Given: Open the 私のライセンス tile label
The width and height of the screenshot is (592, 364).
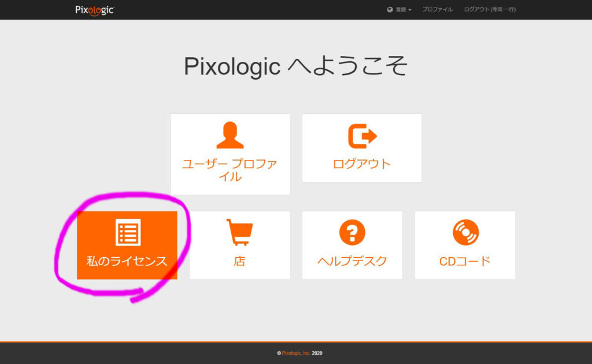Looking at the screenshot, I should point(127,261).
